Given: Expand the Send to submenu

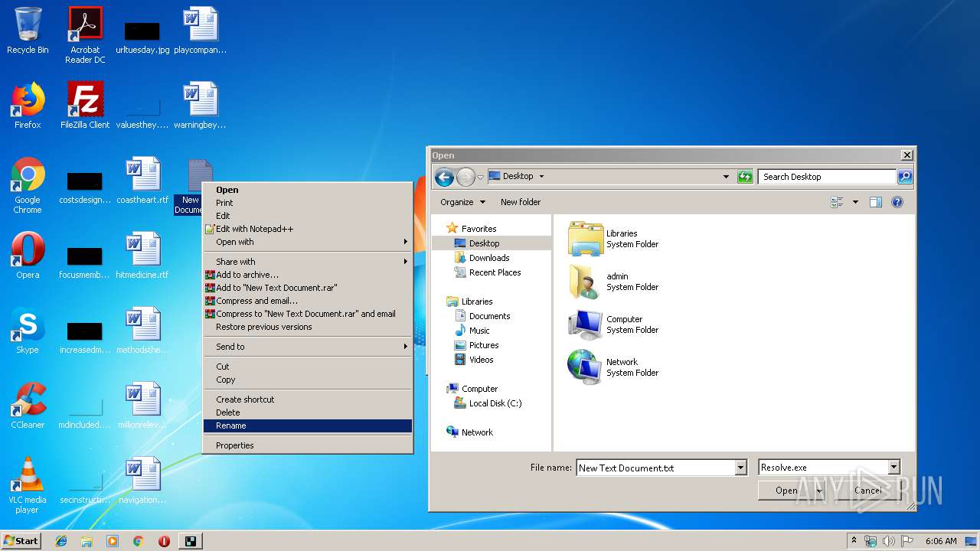Looking at the screenshot, I should pyautogui.click(x=308, y=347).
